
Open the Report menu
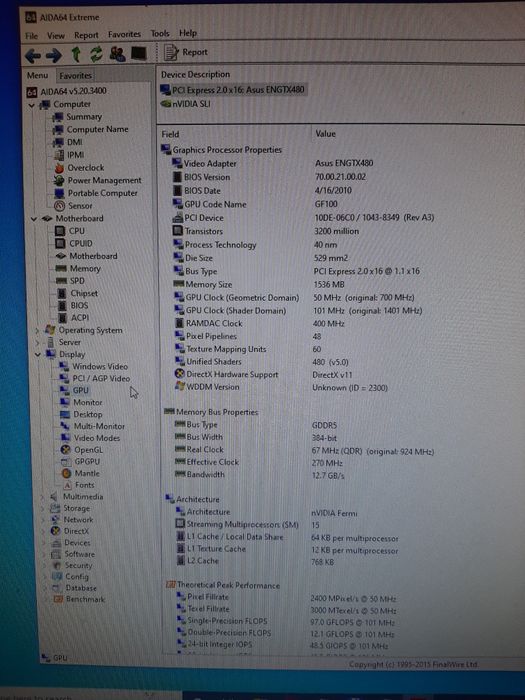tap(86, 35)
